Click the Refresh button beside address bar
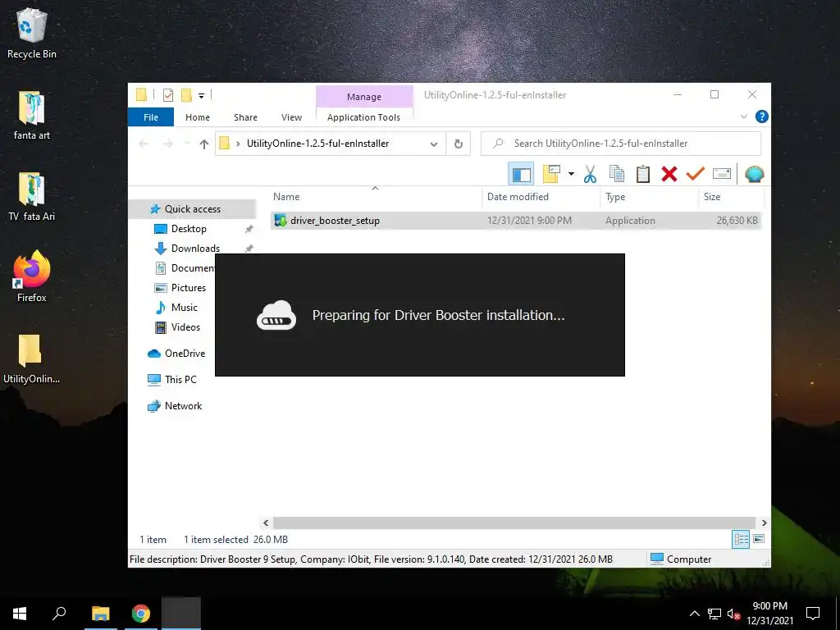Image resolution: width=840 pixels, height=630 pixels. tap(458, 144)
